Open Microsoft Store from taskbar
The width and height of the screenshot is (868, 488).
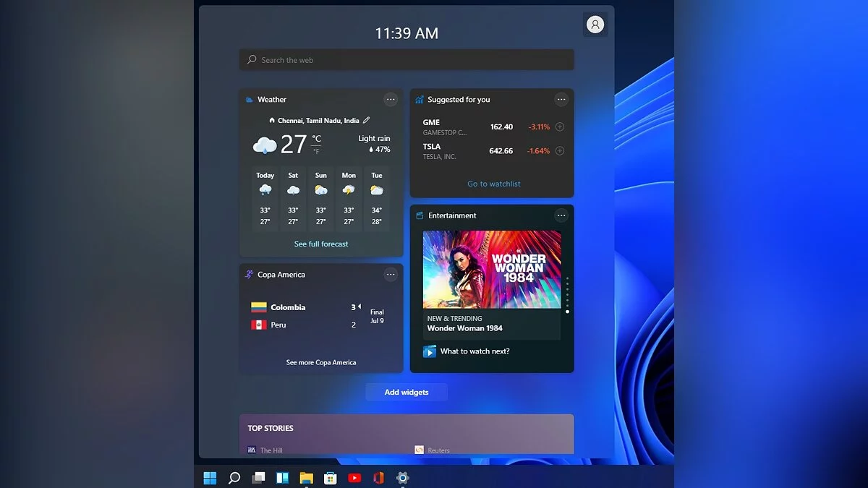click(330, 478)
